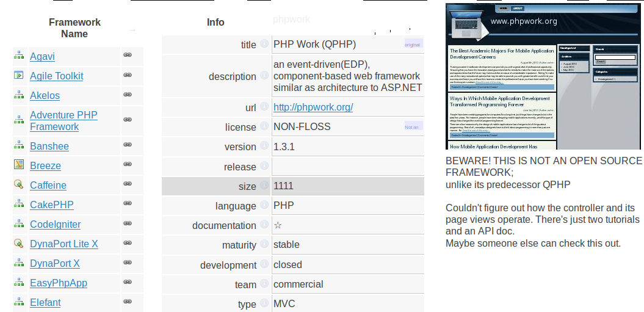Click the info icon next to language

264,205
